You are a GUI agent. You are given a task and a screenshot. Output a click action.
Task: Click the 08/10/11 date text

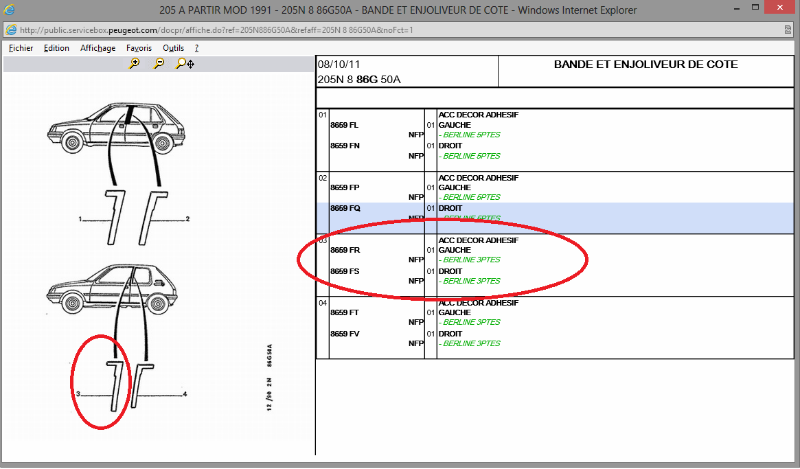point(339,64)
